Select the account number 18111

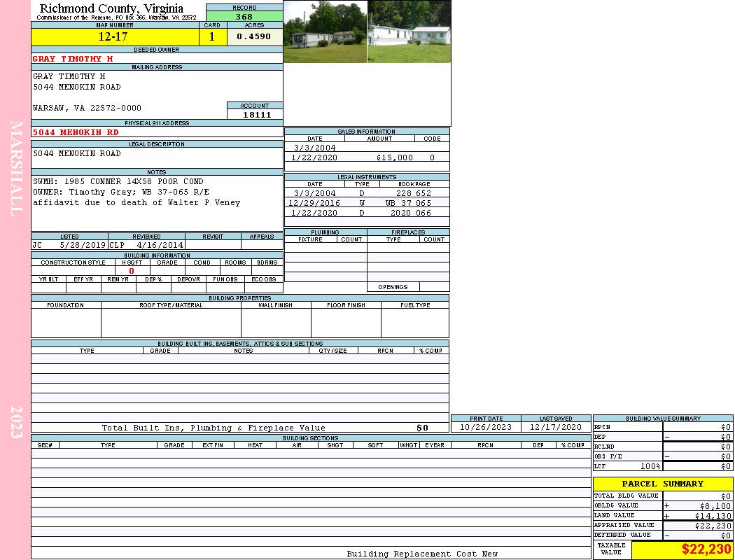coord(255,115)
